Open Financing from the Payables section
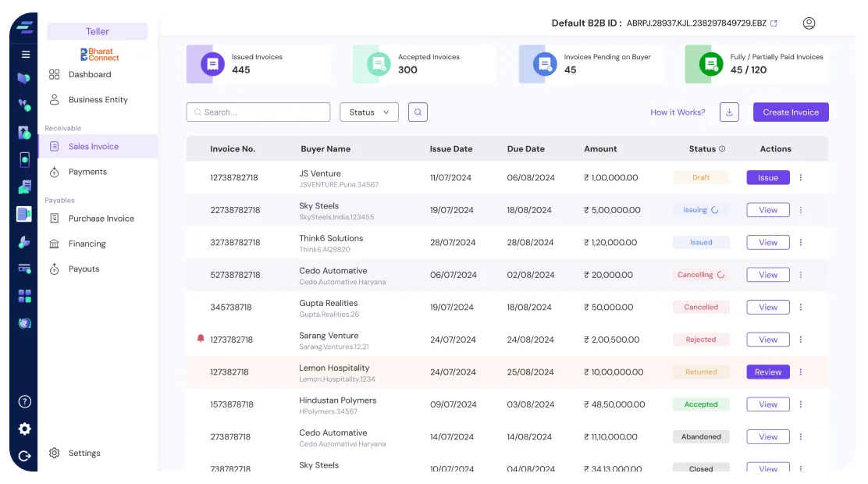Viewport: 868px width, 484px height. (87, 244)
